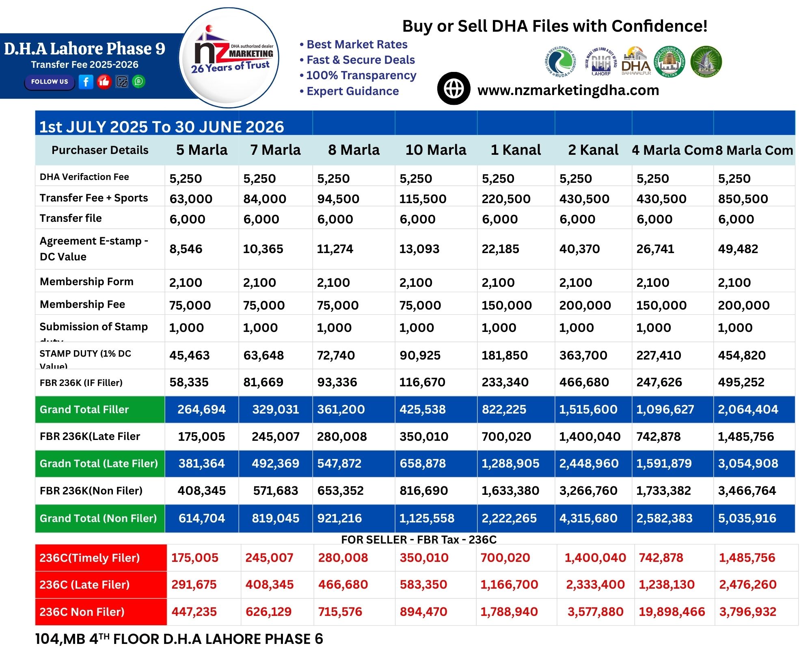Click the RUDA authority logo
812x650 pixels.
click(561, 62)
